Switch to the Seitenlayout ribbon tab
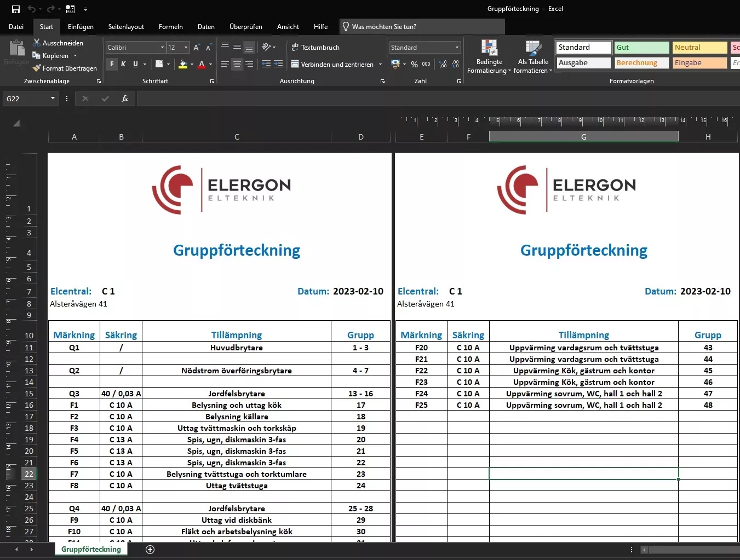The height and width of the screenshot is (560, 740). point(126,26)
